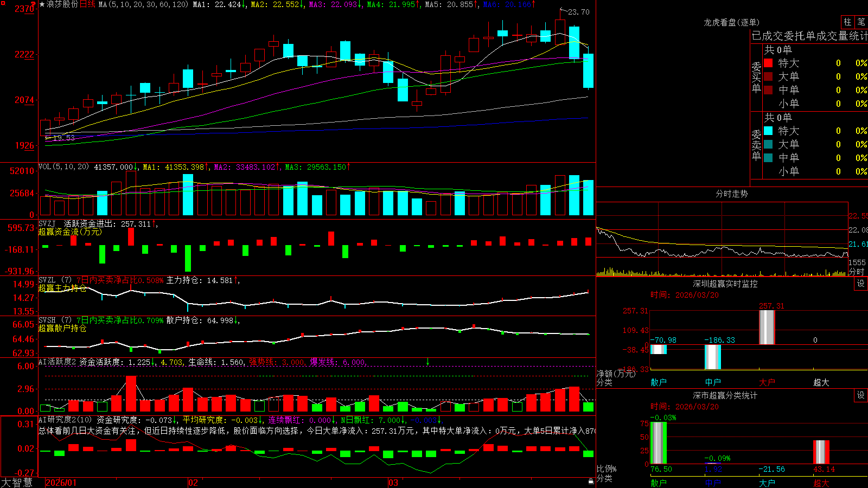Open 设 settings for 深市超赢分类统计 panel
Image resolution: width=868 pixels, height=488 pixels.
point(861,395)
